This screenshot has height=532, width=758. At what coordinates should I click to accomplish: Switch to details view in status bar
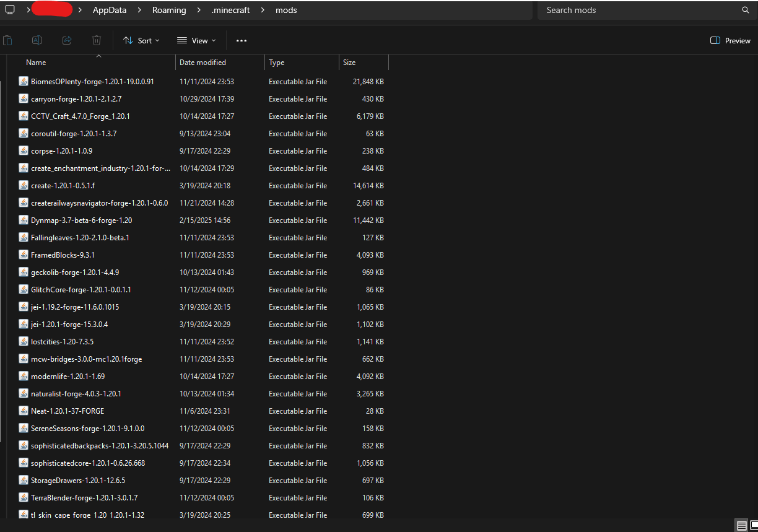pos(741,525)
